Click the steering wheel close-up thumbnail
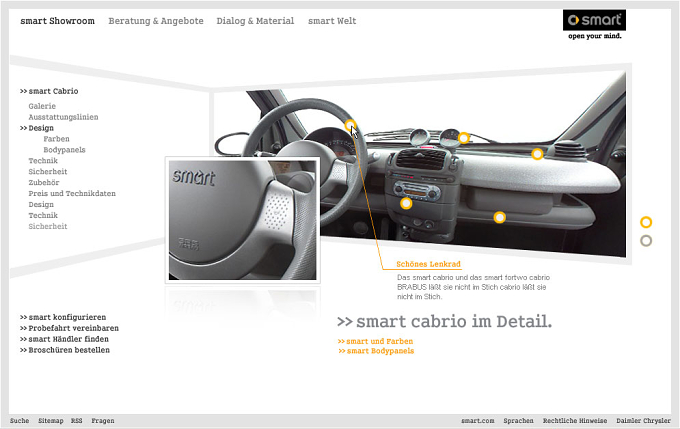 pos(242,220)
